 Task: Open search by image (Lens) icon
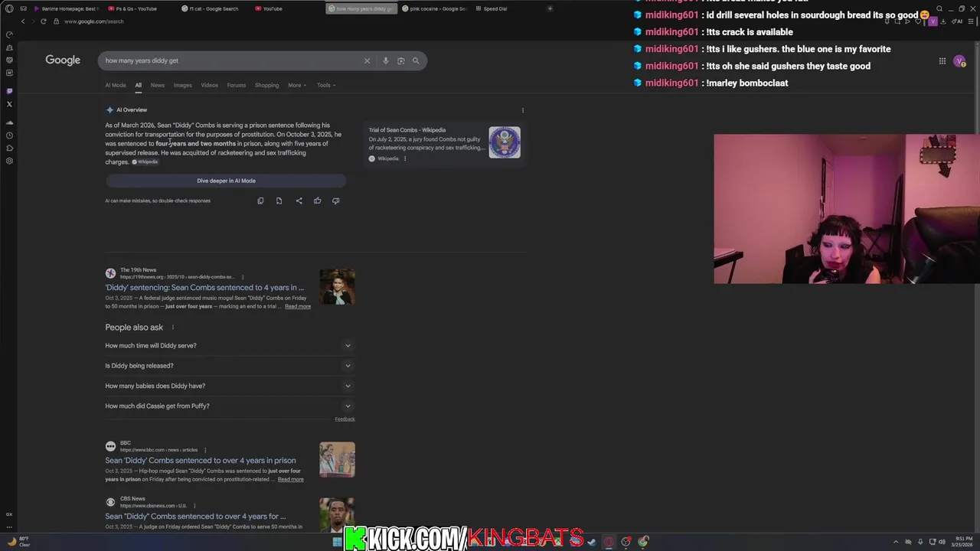click(400, 60)
